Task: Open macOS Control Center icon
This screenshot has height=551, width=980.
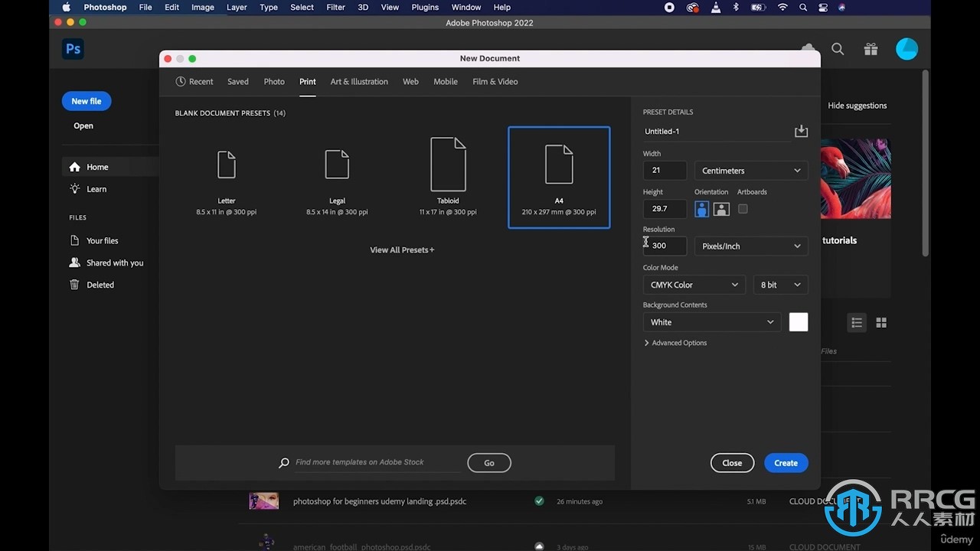Action: [x=823, y=7]
